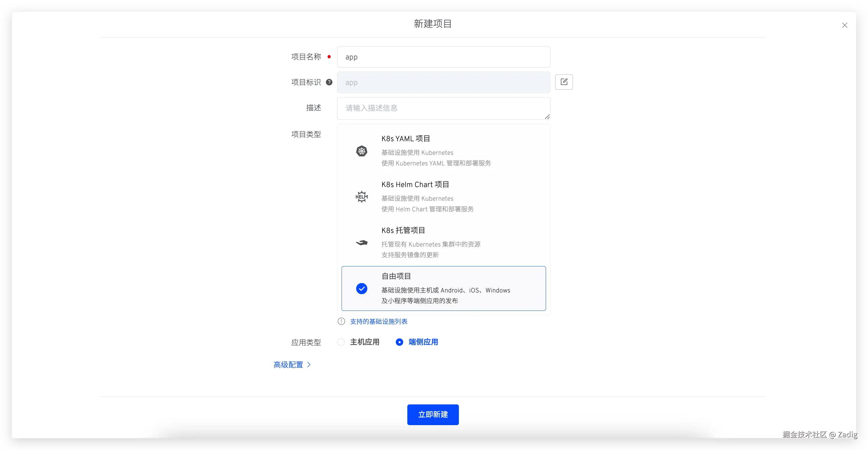
Task: Expand the 高级配置 section
Action: tap(288, 365)
